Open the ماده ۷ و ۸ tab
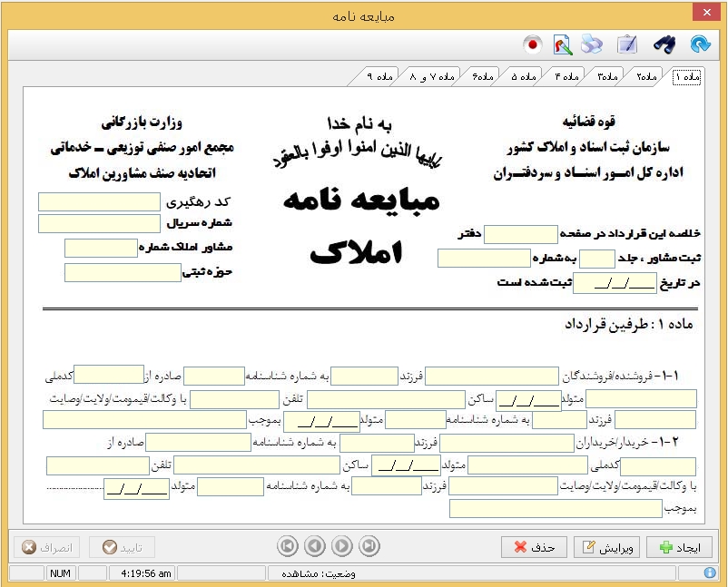The height and width of the screenshot is (587, 728). point(432,76)
